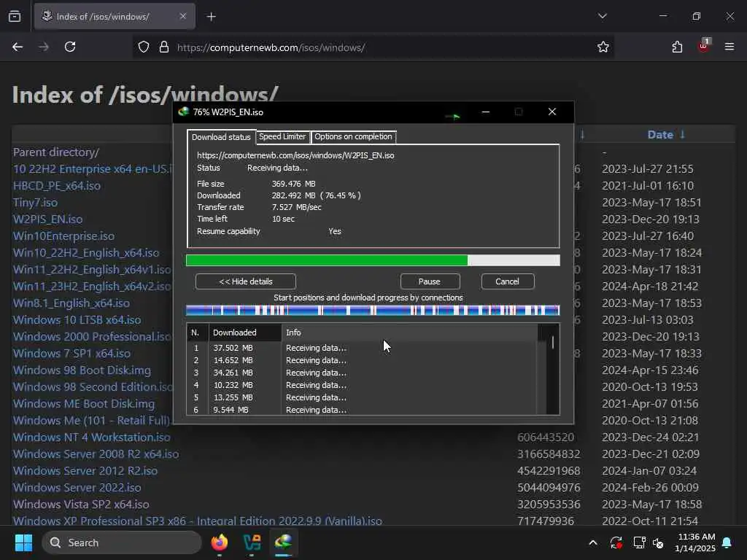Expand the hidden system tray icons
The height and width of the screenshot is (560, 747).
pyautogui.click(x=592, y=542)
